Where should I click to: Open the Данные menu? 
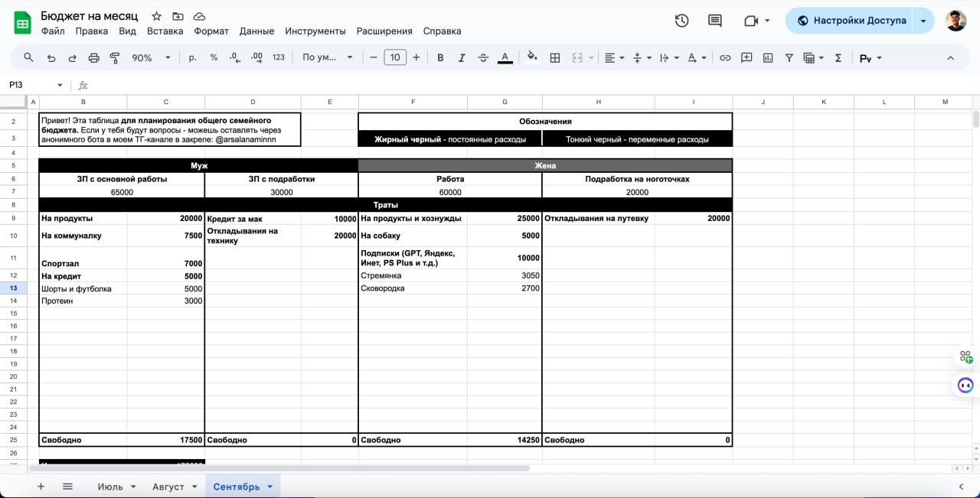tap(256, 31)
